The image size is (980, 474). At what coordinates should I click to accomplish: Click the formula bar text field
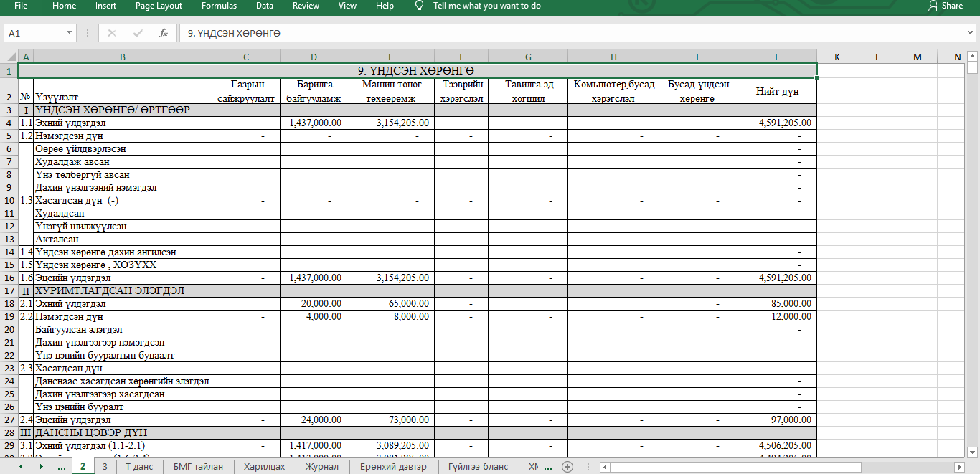[x=567, y=33]
